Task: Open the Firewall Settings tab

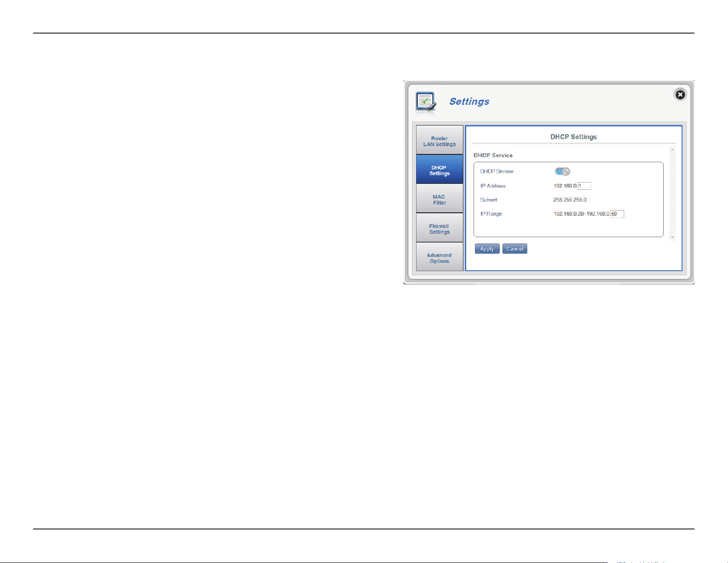Action: 440,228
